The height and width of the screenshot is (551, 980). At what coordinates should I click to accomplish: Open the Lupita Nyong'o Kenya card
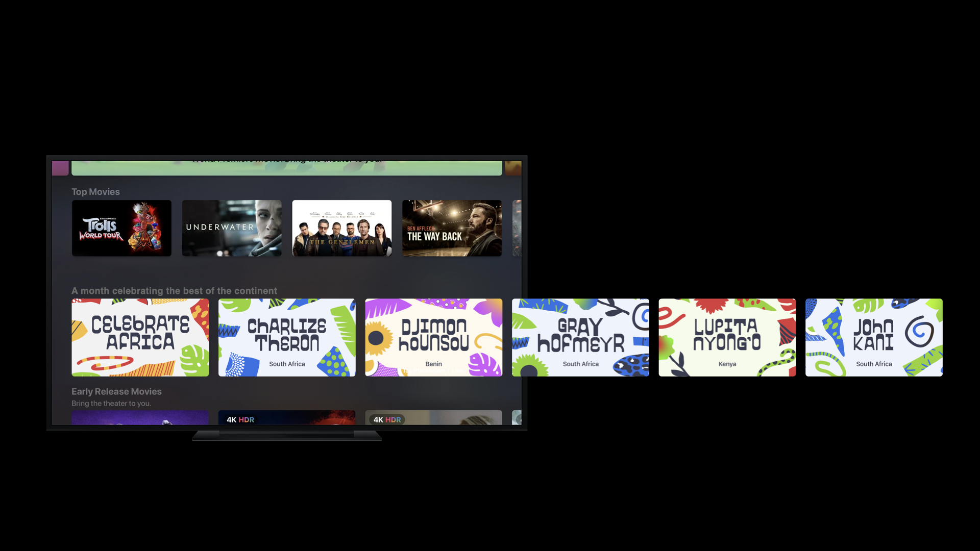coord(727,337)
